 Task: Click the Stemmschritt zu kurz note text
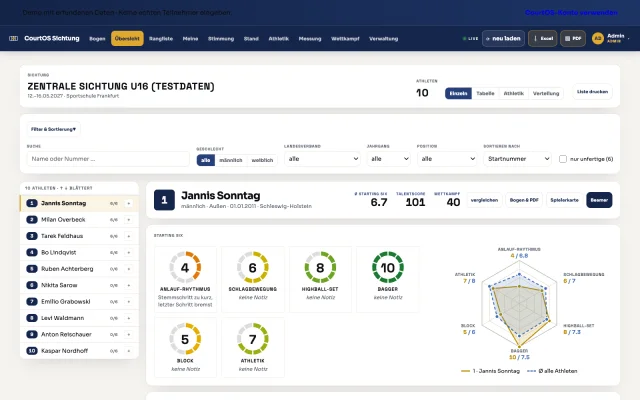pos(185,301)
